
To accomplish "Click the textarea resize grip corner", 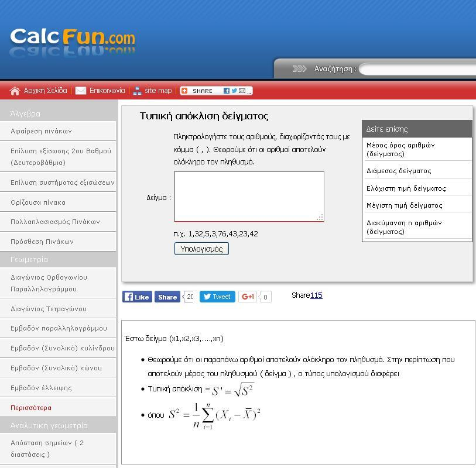I will click(x=320, y=218).
